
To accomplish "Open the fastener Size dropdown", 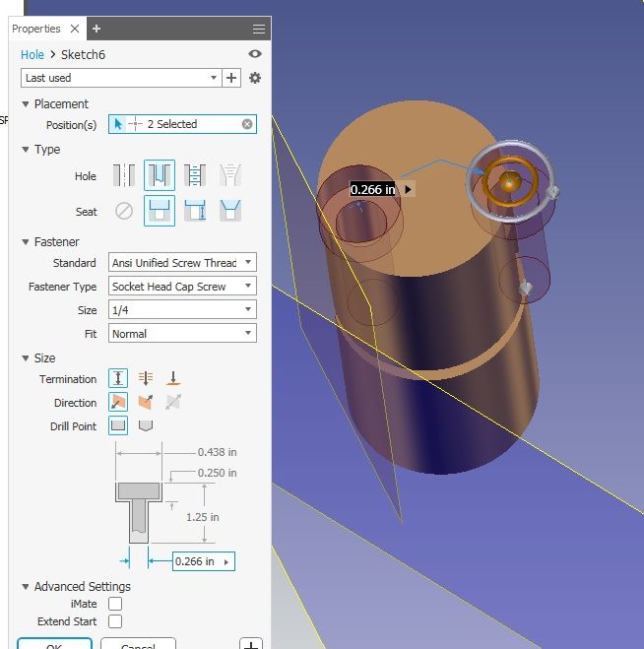I will [182, 309].
